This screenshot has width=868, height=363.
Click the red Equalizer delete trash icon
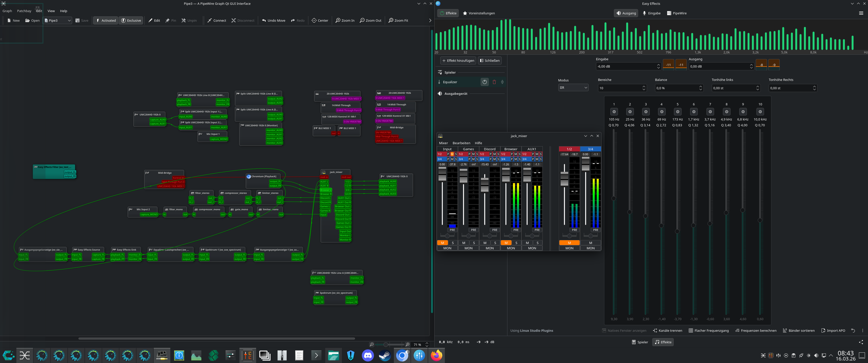click(494, 82)
